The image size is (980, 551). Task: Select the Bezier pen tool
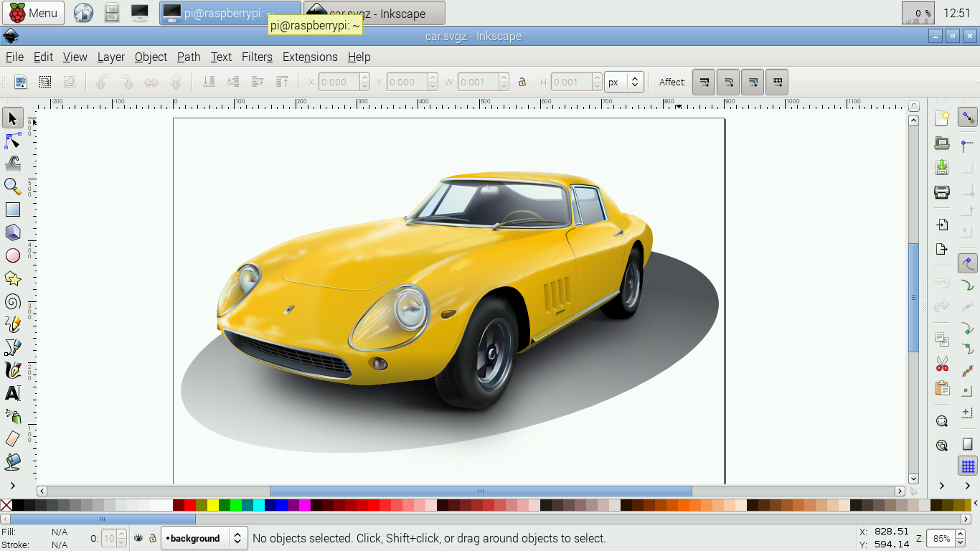(x=12, y=348)
